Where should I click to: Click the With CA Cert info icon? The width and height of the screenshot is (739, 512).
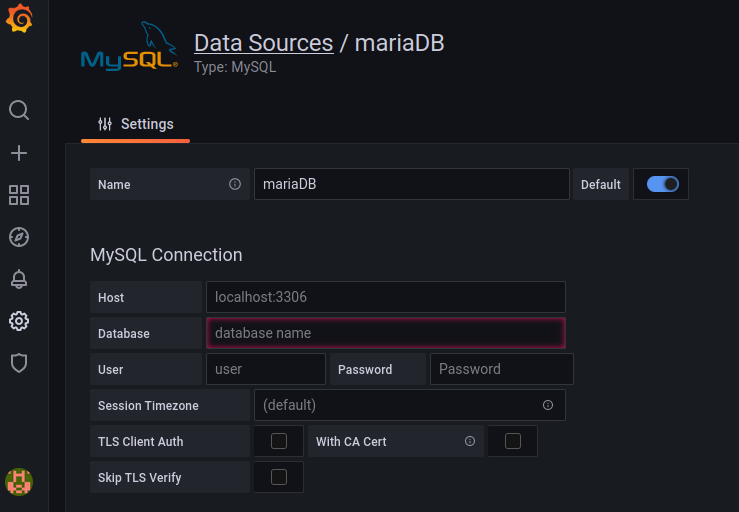469,441
